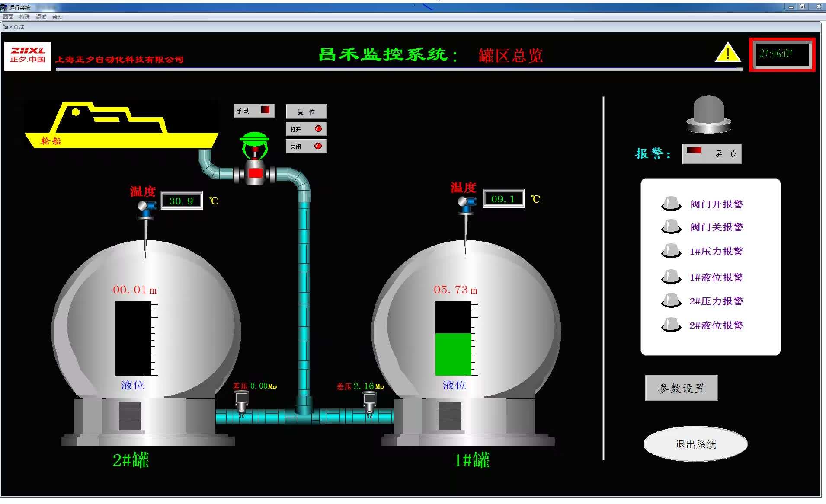Toggle the 手动 manual mode switch
The image size is (826, 504).
(x=254, y=111)
